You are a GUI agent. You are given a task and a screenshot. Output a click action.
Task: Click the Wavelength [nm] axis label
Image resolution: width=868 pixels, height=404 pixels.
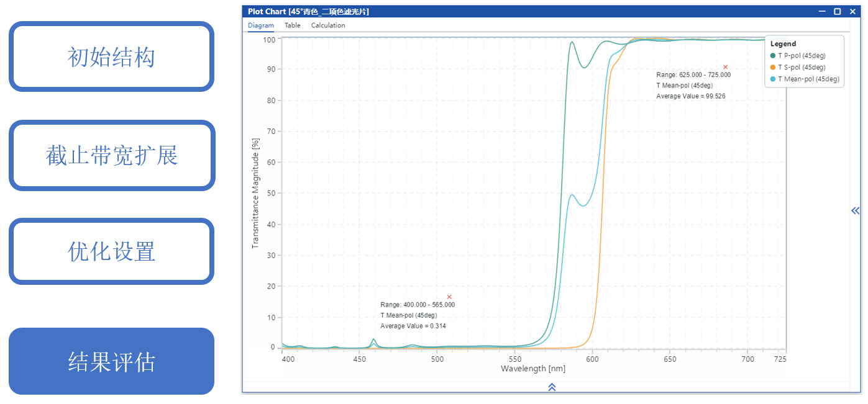coord(532,369)
